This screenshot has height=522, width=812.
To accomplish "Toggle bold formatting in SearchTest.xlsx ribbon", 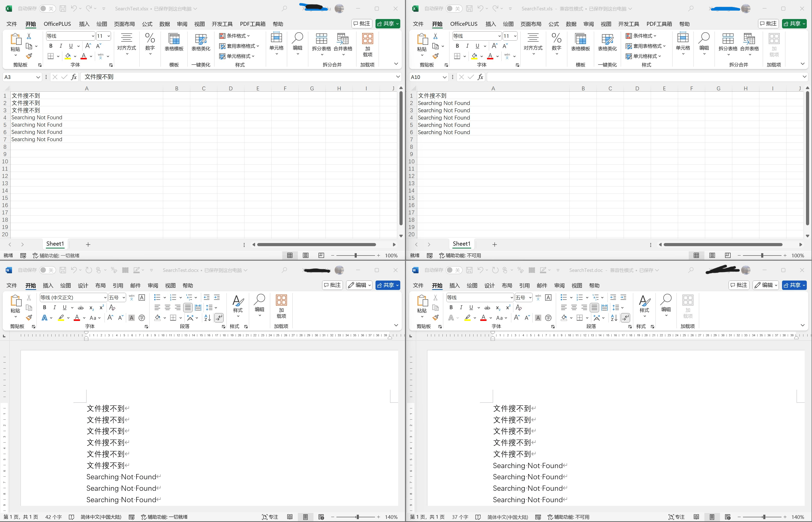I will click(x=51, y=46).
